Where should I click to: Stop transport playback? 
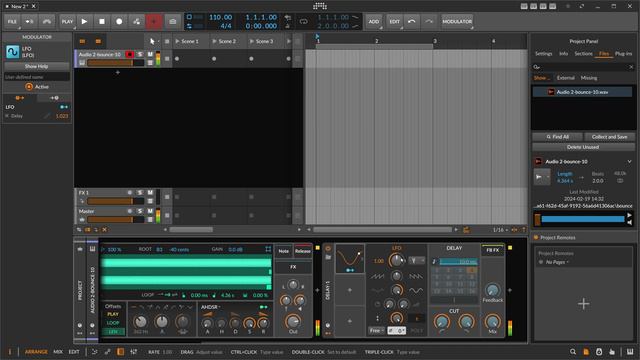[x=102, y=22]
